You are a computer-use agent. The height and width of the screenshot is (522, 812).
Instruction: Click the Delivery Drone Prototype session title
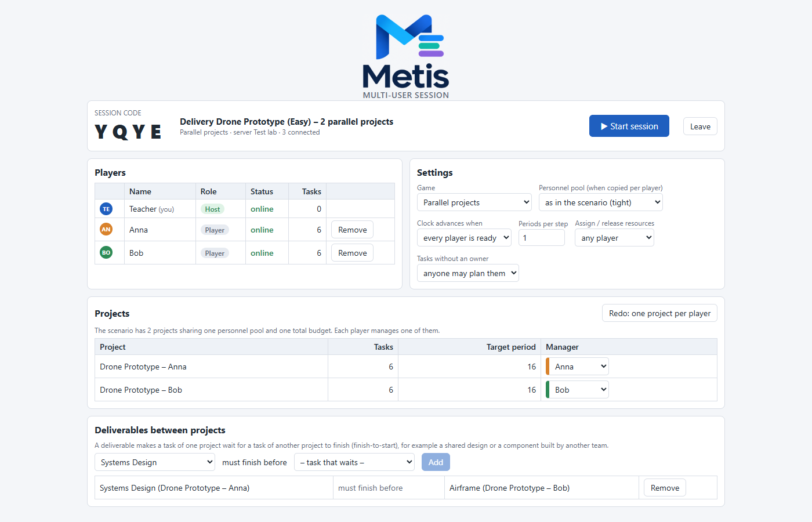(x=287, y=122)
